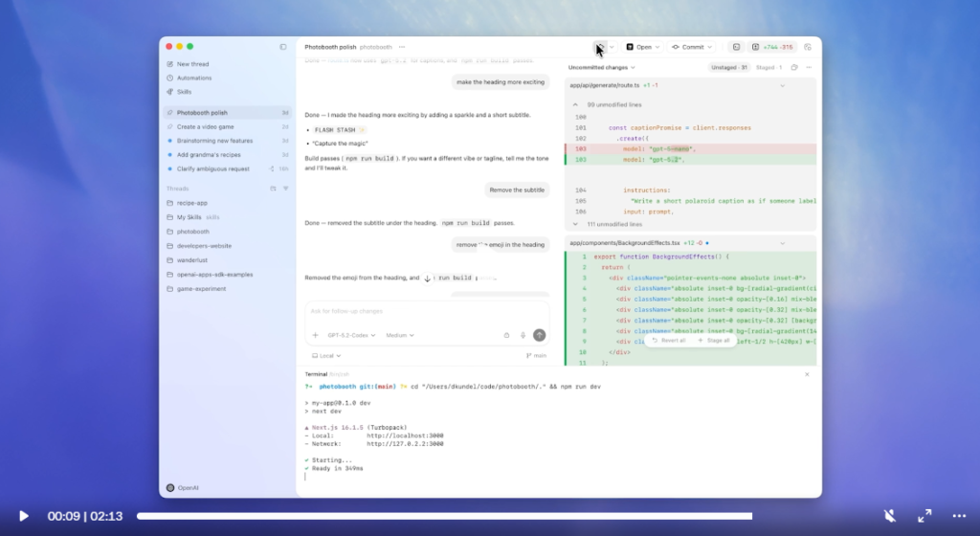Close the Terminal panel
Screen dimensions: 980x536
(809, 373)
